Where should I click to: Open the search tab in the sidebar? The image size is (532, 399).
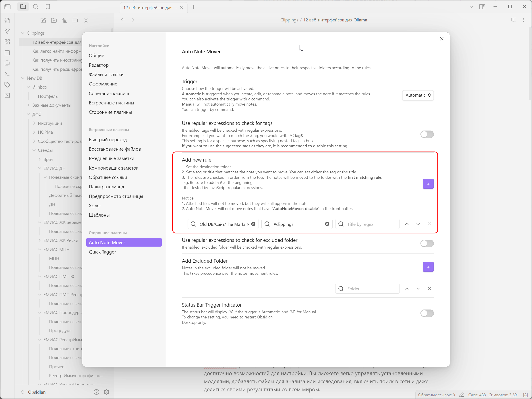(36, 7)
